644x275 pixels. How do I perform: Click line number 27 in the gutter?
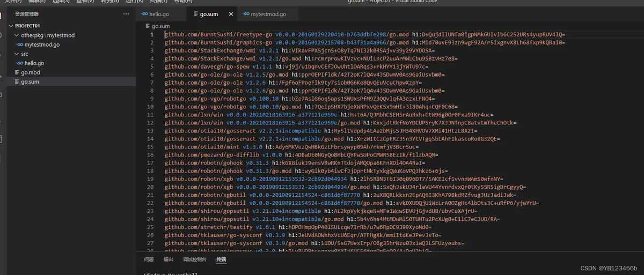(x=151, y=243)
